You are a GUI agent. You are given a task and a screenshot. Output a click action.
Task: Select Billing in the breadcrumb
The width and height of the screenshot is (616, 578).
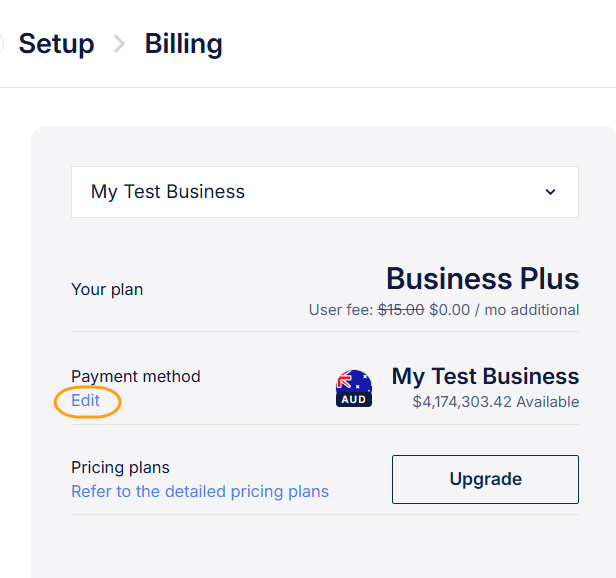click(184, 44)
